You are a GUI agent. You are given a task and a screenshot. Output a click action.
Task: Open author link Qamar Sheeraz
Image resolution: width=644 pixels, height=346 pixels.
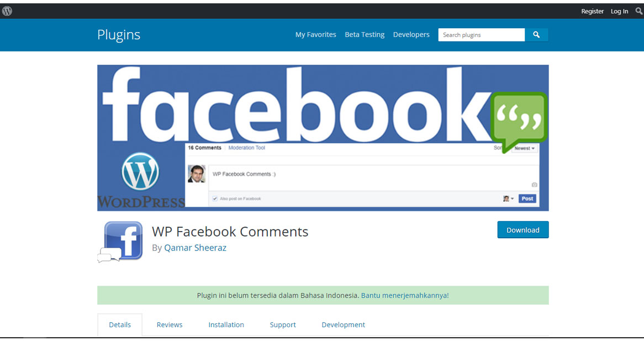(x=195, y=248)
